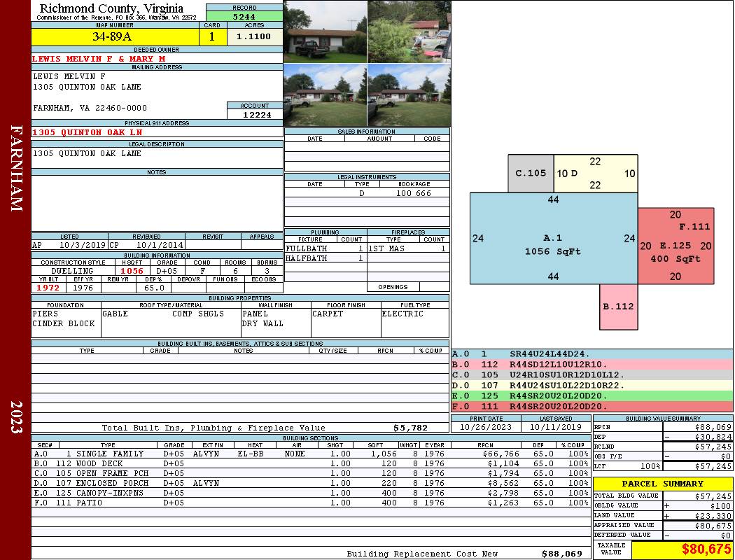
Task: Click the red E.125 400 SqFt sketch area
Action: [675, 246]
